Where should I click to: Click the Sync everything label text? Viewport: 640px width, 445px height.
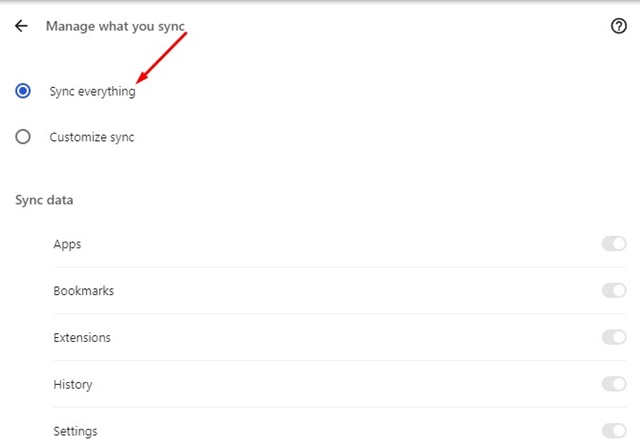92,91
